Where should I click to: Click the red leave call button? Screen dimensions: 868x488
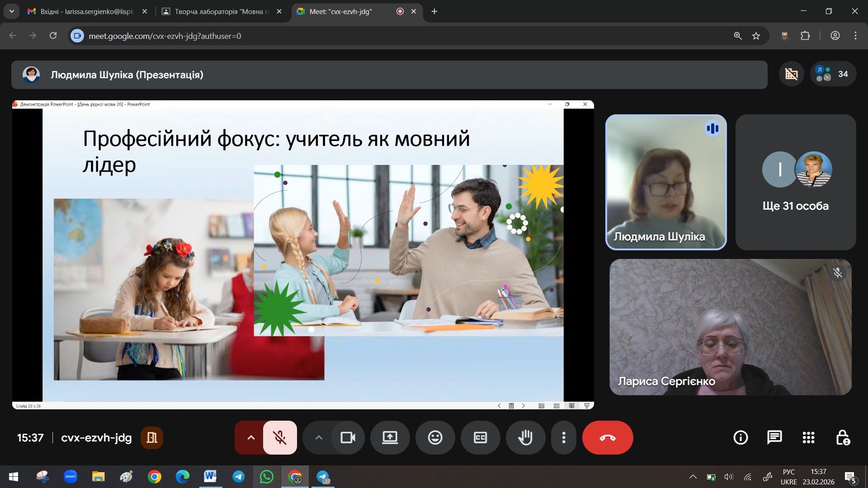[x=608, y=437]
